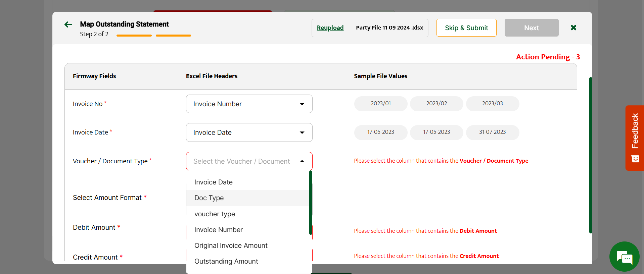Collapse the Voucher / Document Type dropdown
Image resolution: width=644 pixels, height=274 pixels.
pos(302,161)
